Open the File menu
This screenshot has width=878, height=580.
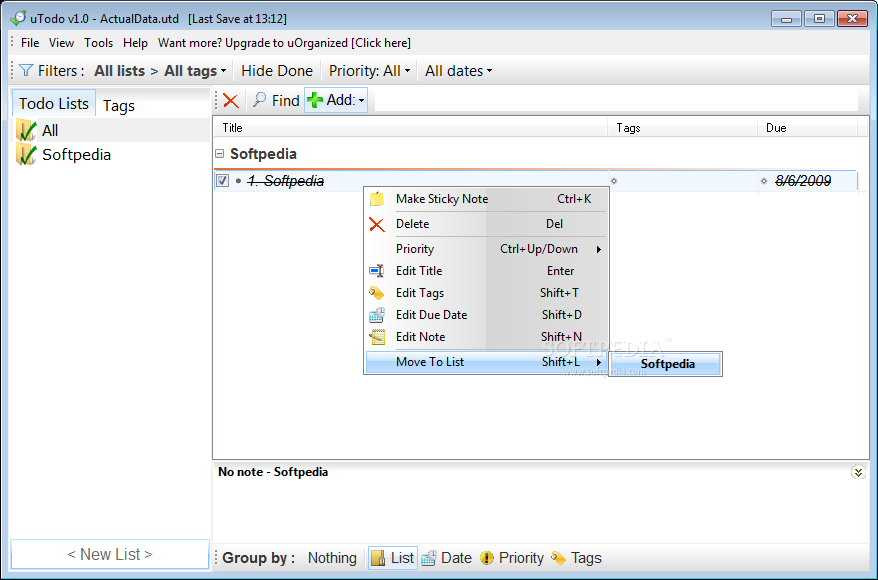(x=30, y=43)
